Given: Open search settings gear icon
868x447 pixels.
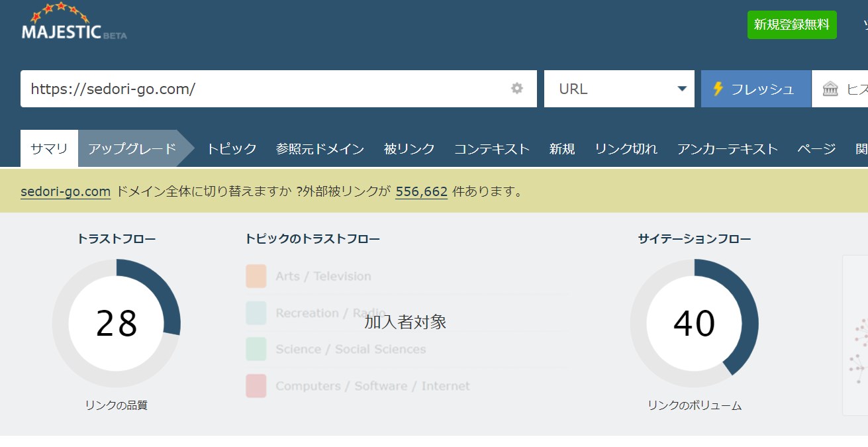Looking at the screenshot, I should pyautogui.click(x=517, y=89).
